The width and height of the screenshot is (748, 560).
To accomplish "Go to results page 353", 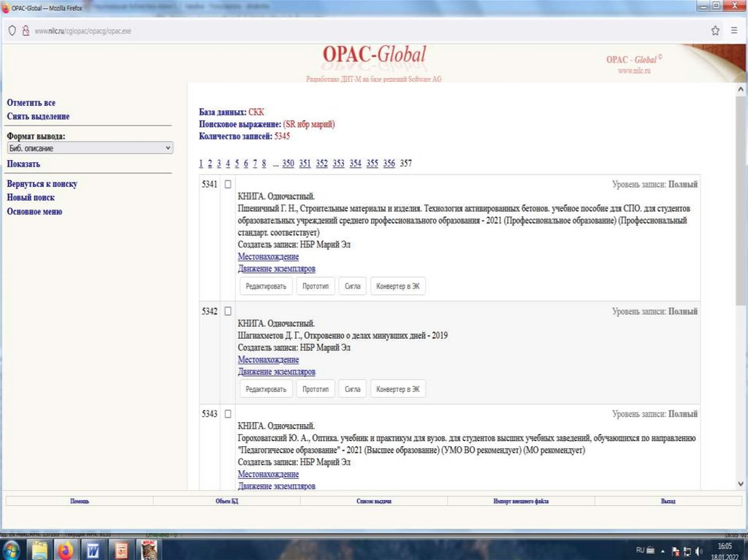I will [x=338, y=163].
